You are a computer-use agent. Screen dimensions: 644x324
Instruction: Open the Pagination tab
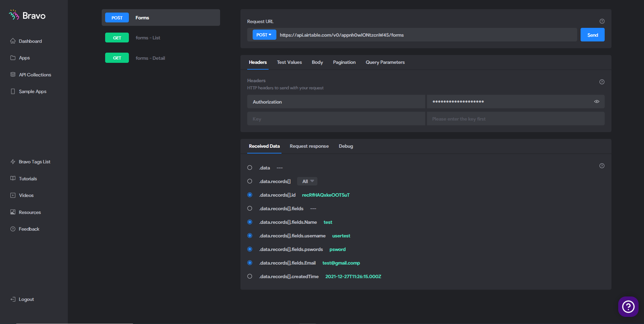pyautogui.click(x=344, y=62)
